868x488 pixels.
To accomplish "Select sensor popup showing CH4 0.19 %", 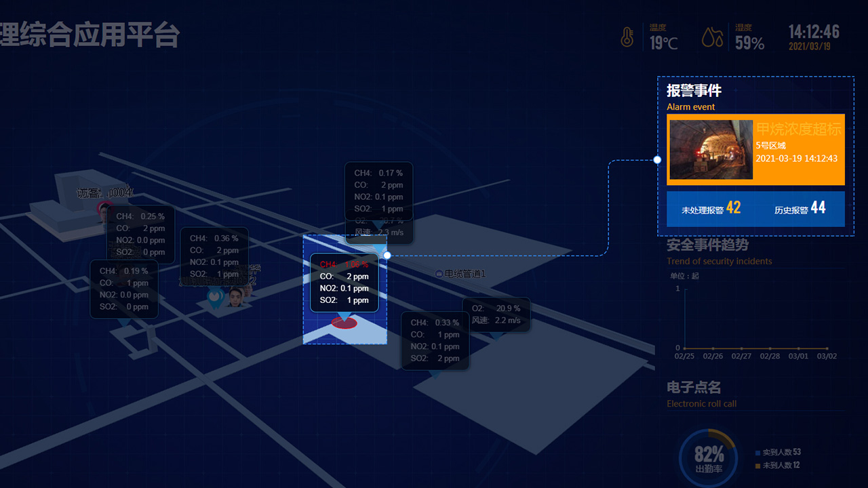I will point(124,289).
